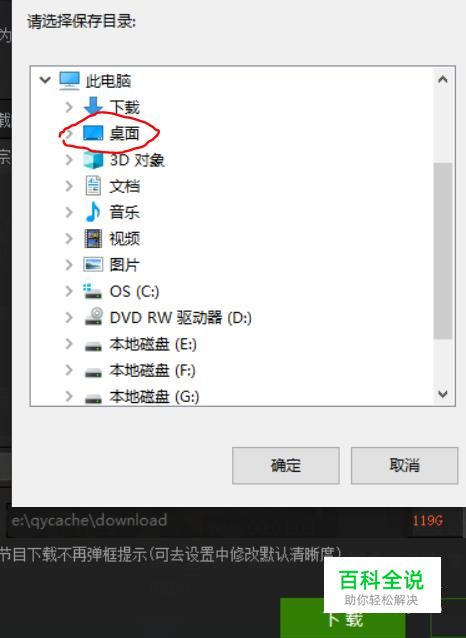The image size is (466, 638).
Task: Select the DVD RW 驱动器 (D:) icon
Action: pos(94,317)
